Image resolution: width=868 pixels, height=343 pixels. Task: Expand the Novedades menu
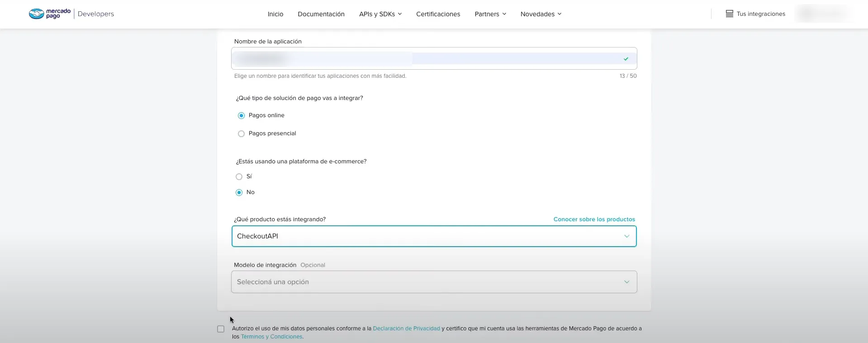(x=541, y=14)
